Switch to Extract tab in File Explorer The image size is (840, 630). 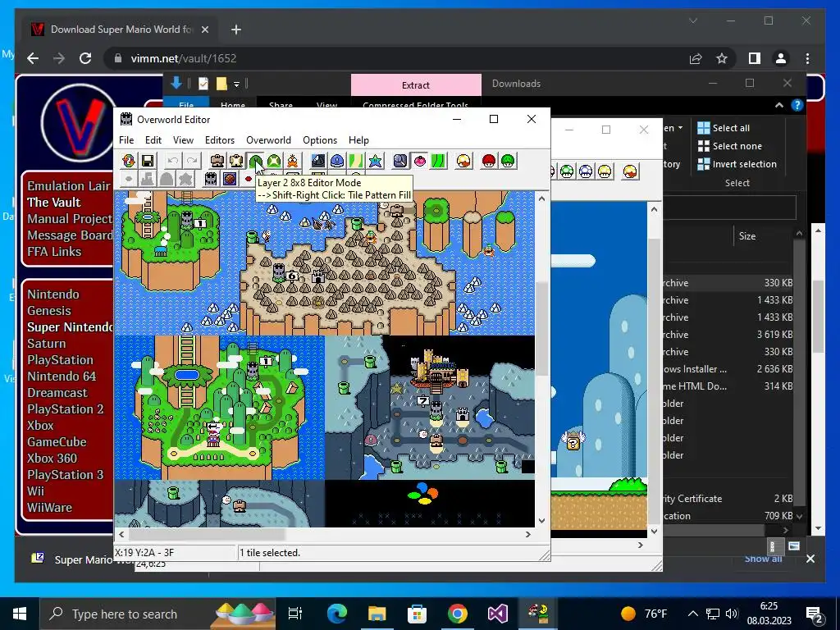click(x=416, y=85)
